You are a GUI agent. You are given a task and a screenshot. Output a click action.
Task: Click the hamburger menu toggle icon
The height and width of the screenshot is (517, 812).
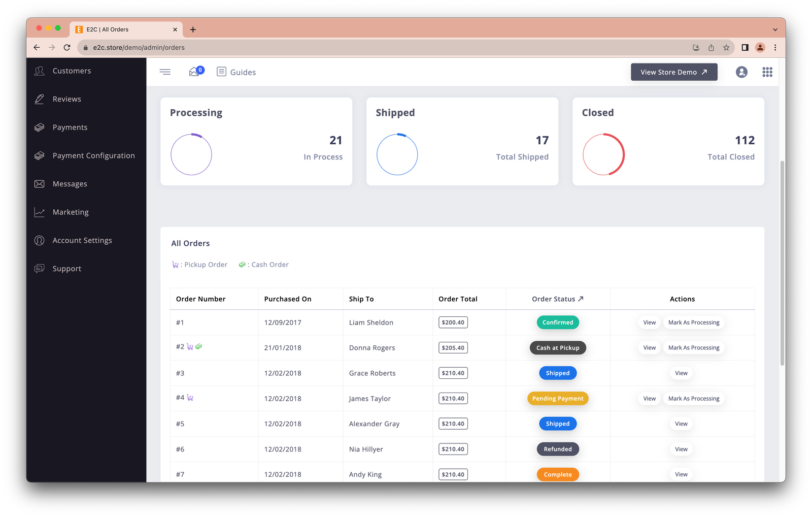tap(165, 72)
